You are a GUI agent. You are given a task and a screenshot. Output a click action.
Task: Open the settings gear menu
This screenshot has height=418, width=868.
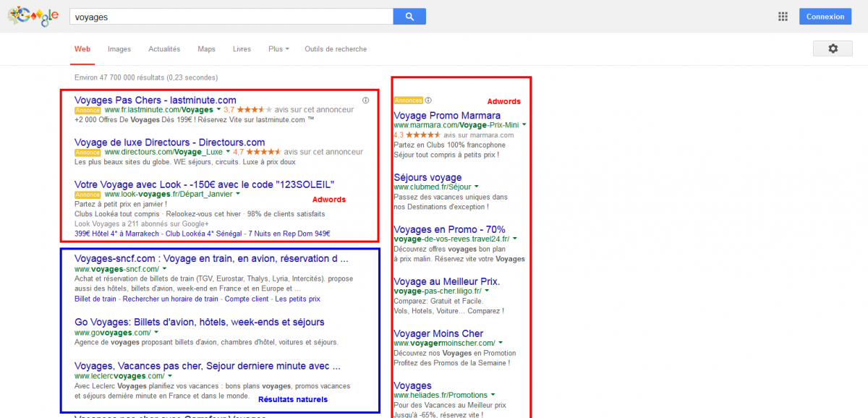click(833, 48)
